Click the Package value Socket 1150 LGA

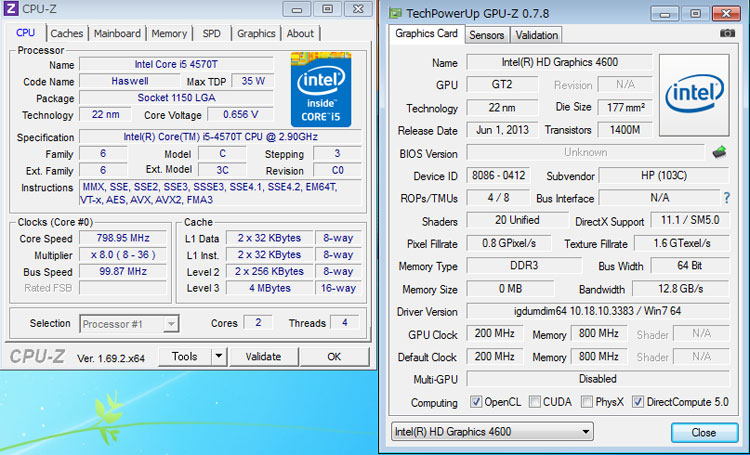(176, 98)
